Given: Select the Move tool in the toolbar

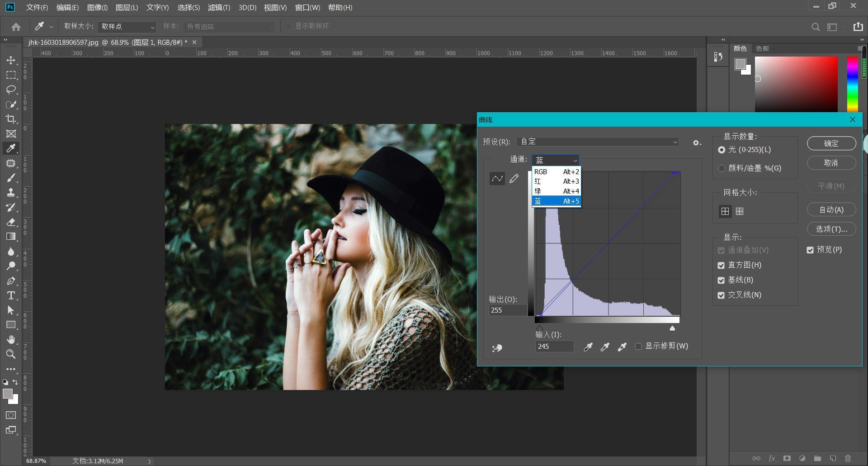Looking at the screenshot, I should tap(11, 60).
